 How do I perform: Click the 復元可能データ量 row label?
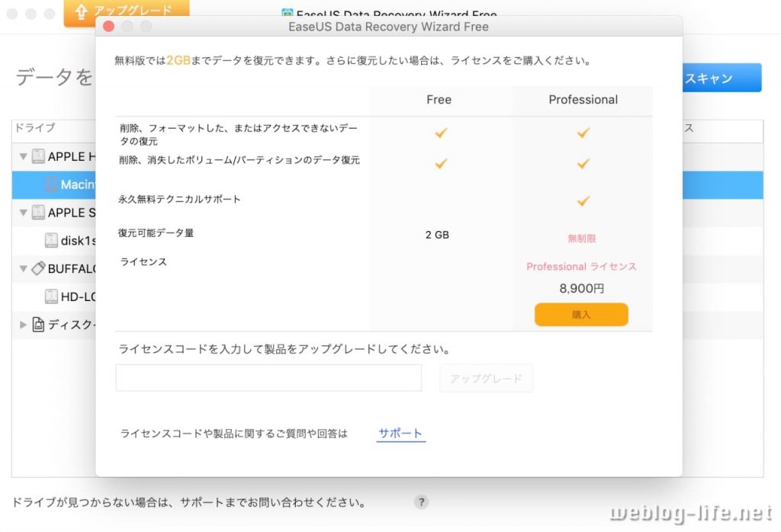(x=156, y=233)
